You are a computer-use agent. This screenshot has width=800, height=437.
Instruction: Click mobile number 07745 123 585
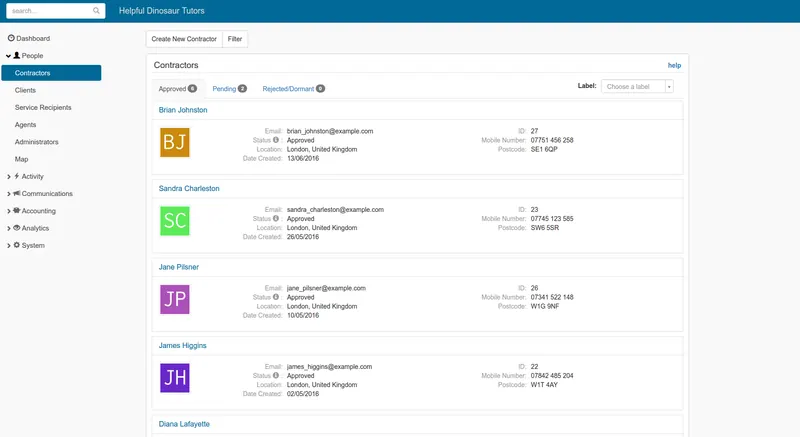pos(552,219)
